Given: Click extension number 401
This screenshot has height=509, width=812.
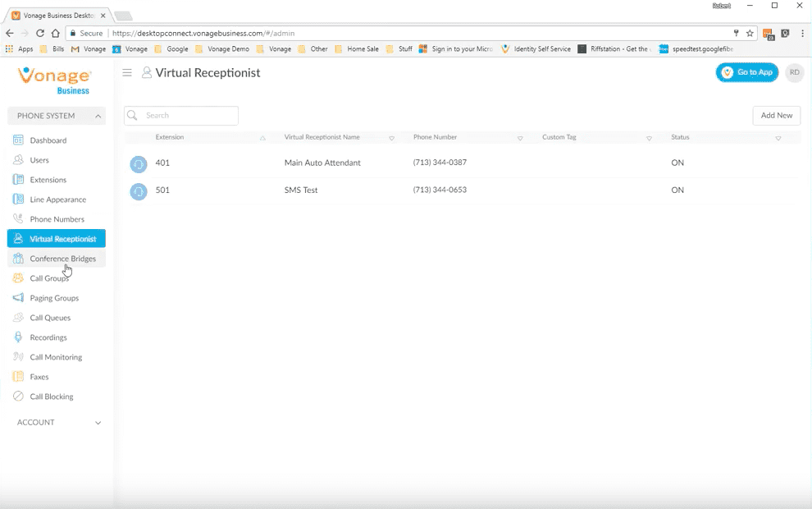Looking at the screenshot, I should point(162,163).
